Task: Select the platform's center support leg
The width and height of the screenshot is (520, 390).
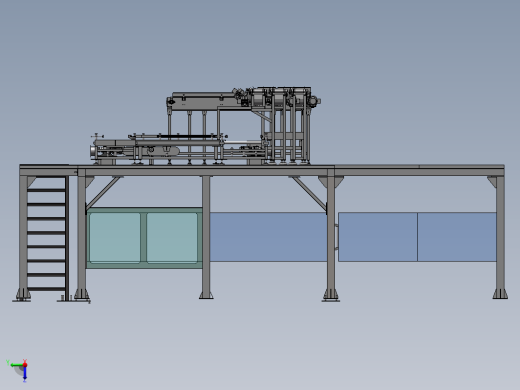Action: pyautogui.click(x=206, y=237)
